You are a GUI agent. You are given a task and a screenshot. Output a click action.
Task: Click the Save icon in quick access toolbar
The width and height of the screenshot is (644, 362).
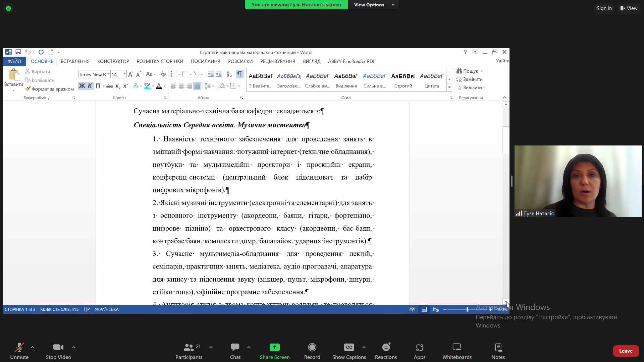coord(18,52)
